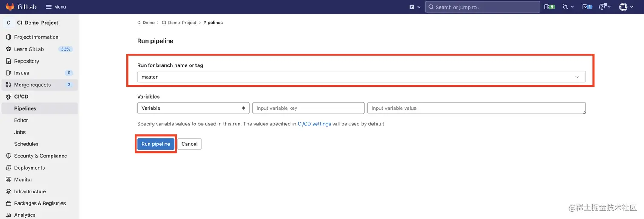The width and height of the screenshot is (644, 219).
Task: Click the Issues sidebar icon
Action: pos(9,73)
